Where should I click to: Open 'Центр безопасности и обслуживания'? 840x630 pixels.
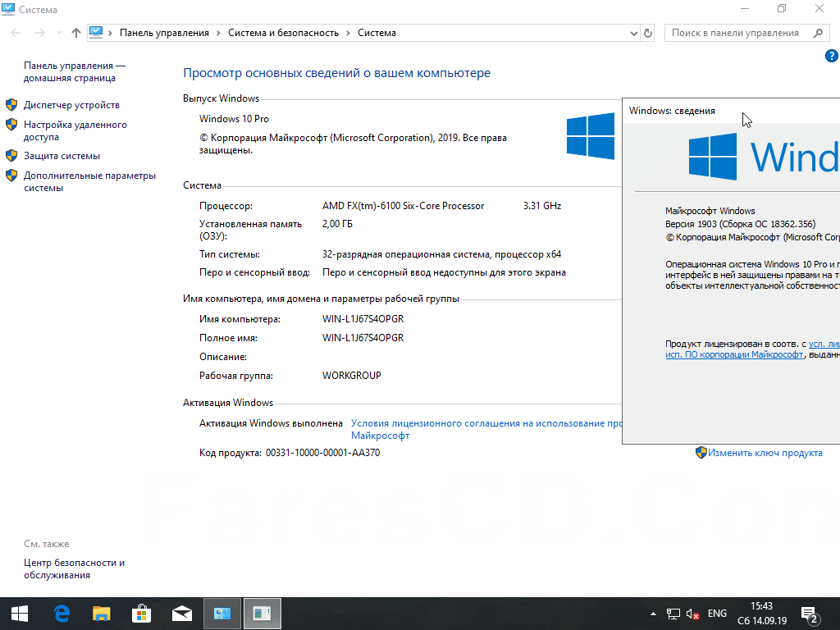(74, 568)
